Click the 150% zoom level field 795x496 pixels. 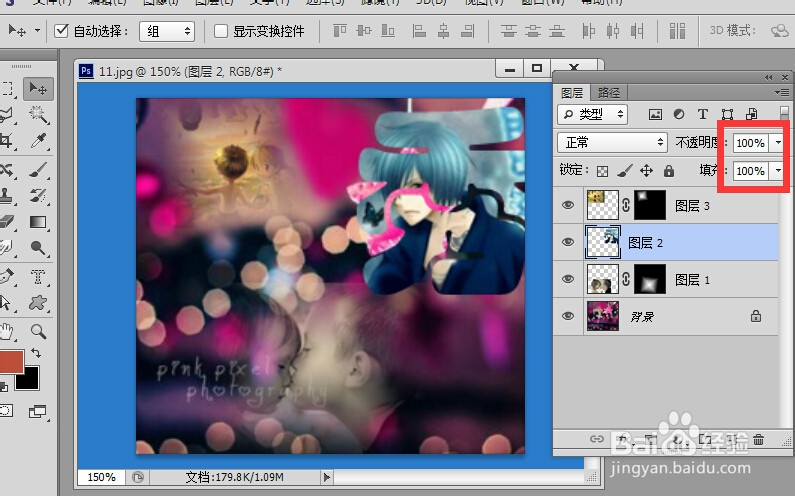tap(101, 477)
